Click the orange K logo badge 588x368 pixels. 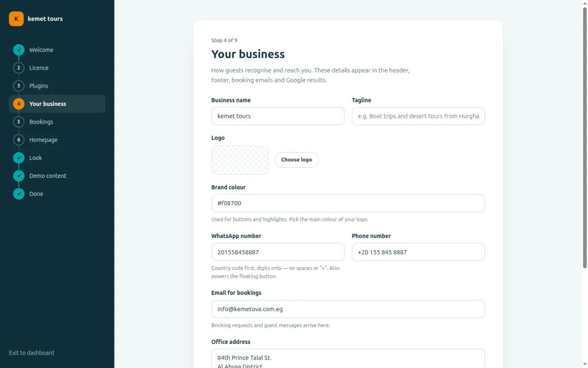pos(16,19)
